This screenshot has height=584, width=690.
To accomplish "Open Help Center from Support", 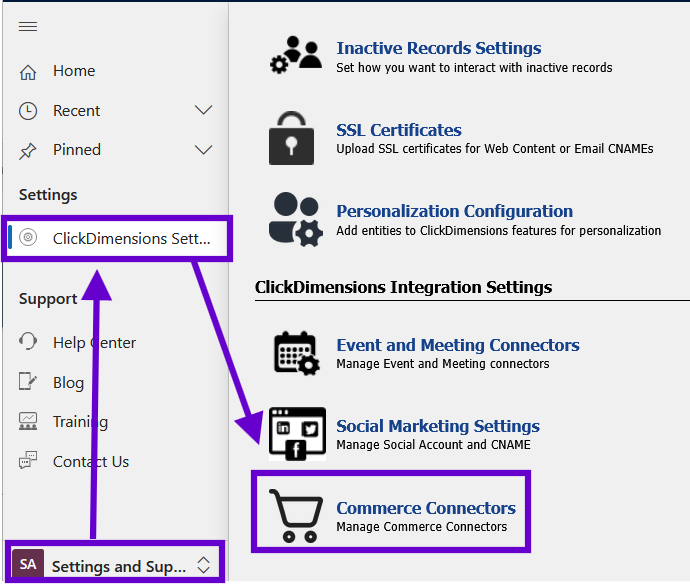I will tap(95, 342).
